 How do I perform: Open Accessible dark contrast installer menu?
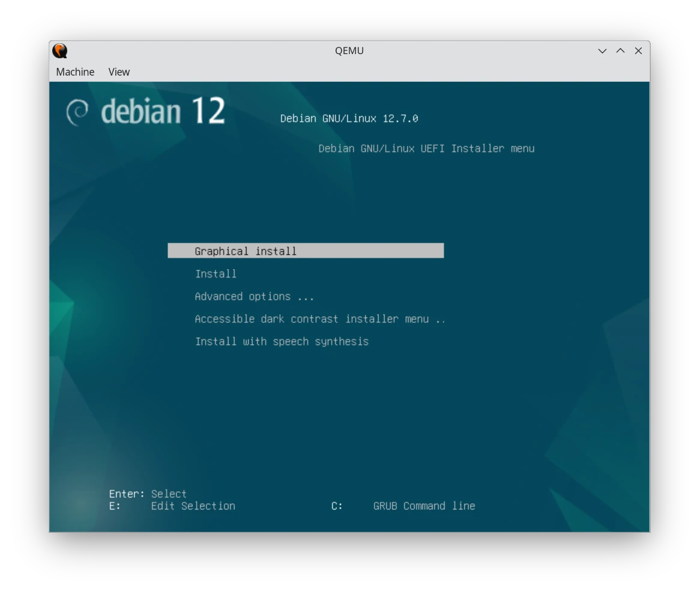point(319,319)
